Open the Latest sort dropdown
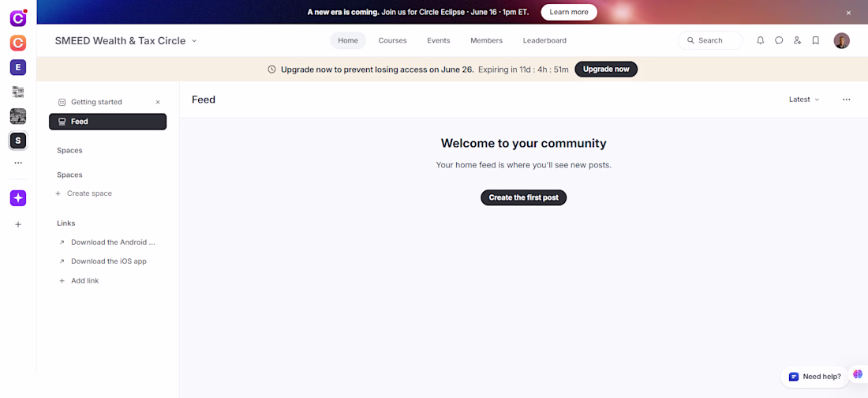Screen dimensions: 868x398 click(x=804, y=99)
